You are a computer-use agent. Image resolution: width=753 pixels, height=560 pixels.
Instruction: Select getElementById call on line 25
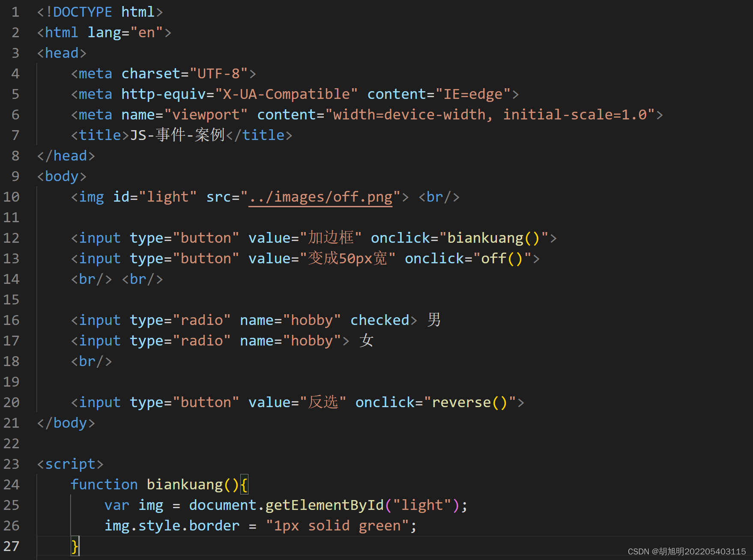pos(324,505)
